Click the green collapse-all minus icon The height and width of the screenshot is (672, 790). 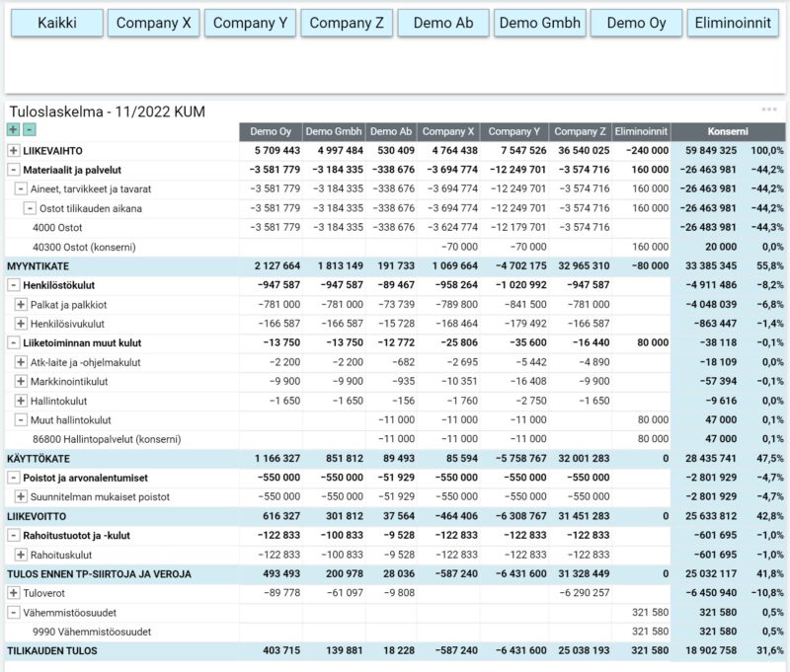tap(30, 130)
